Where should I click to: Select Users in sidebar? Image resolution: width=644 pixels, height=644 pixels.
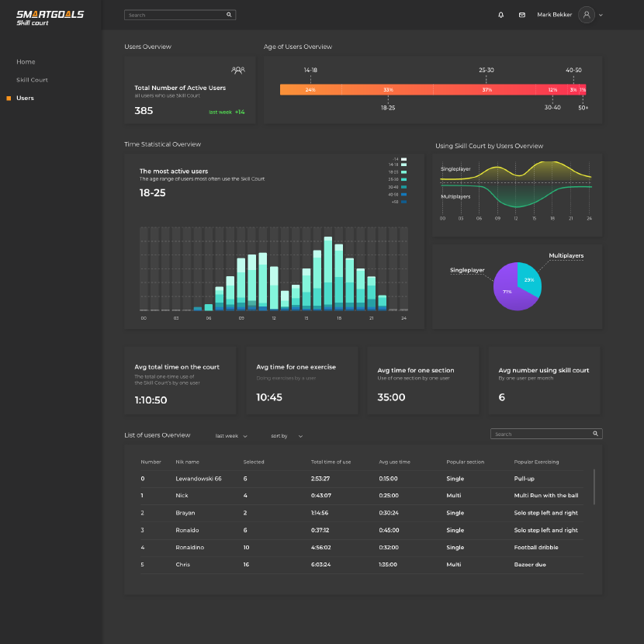tap(25, 98)
